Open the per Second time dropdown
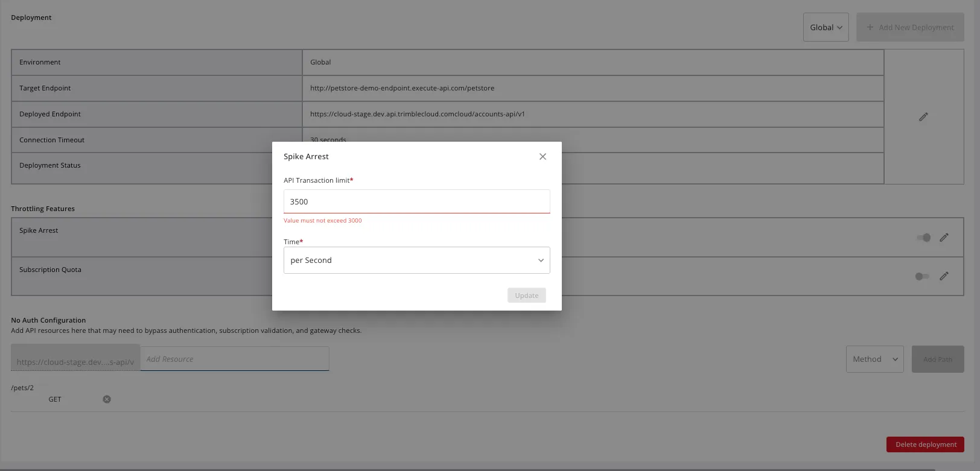Screen dimensions: 980x471 click(x=417, y=260)
